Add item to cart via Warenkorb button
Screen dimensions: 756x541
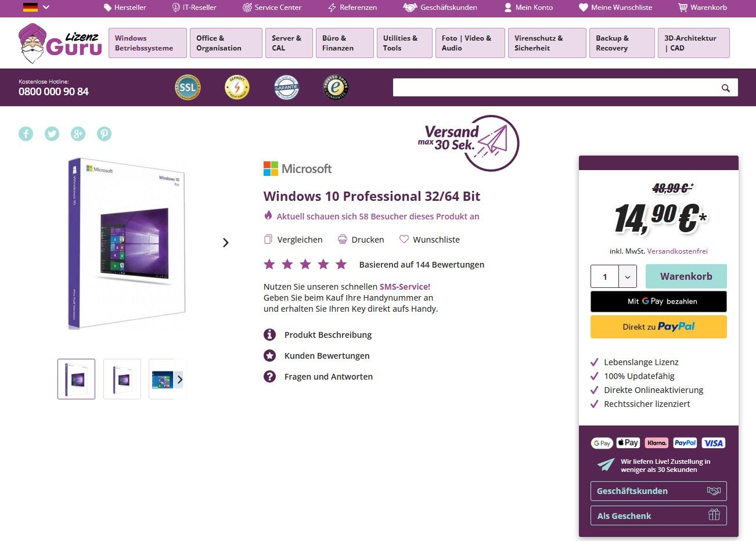click(686, 276)
